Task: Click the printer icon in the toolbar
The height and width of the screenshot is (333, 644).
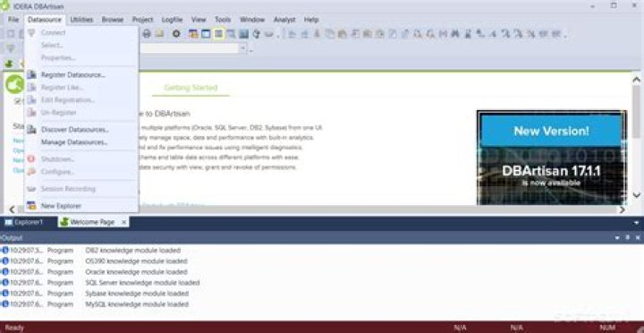Action: point(147,34)
